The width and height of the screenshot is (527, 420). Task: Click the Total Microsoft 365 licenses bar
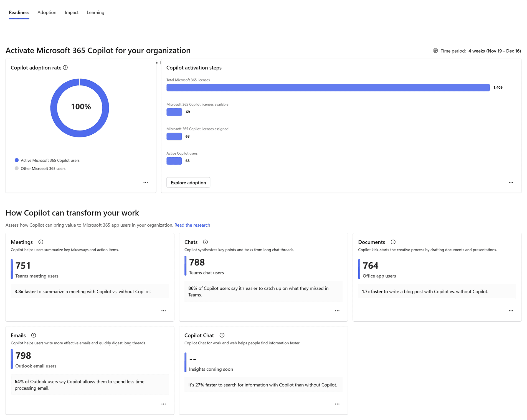pos(328,88)
